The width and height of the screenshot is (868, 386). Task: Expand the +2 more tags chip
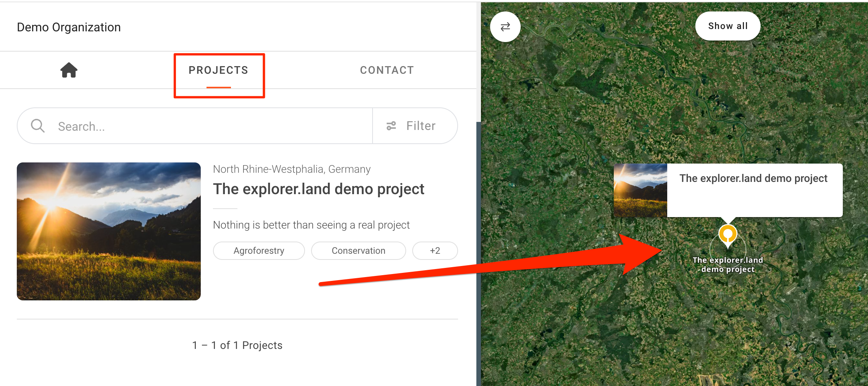435,251
